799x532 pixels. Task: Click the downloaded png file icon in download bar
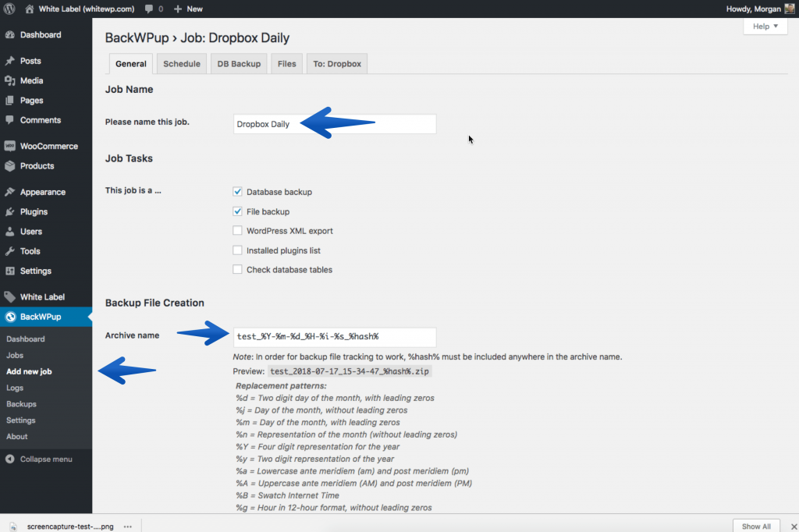click(x=13, y=527)
